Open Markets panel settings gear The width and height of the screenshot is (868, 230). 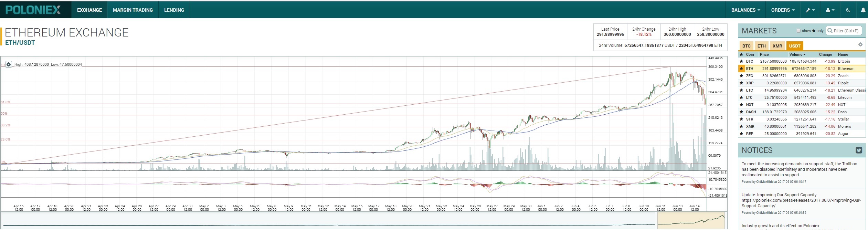click(860, 44)
